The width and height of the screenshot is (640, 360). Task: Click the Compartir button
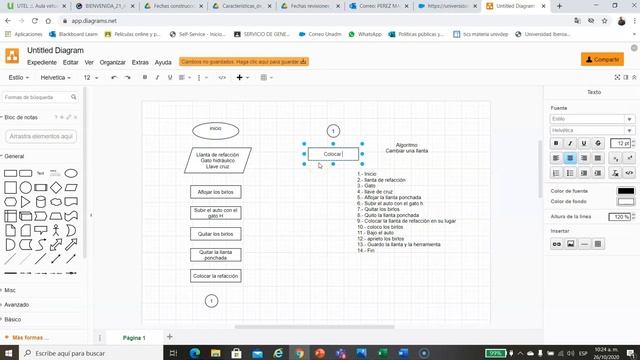click(x=602, y=59)
